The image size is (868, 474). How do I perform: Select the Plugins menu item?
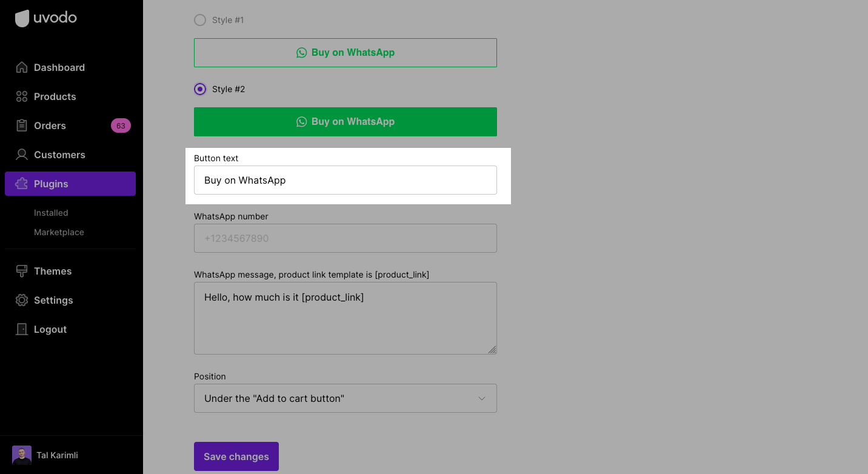coord(70,184)
